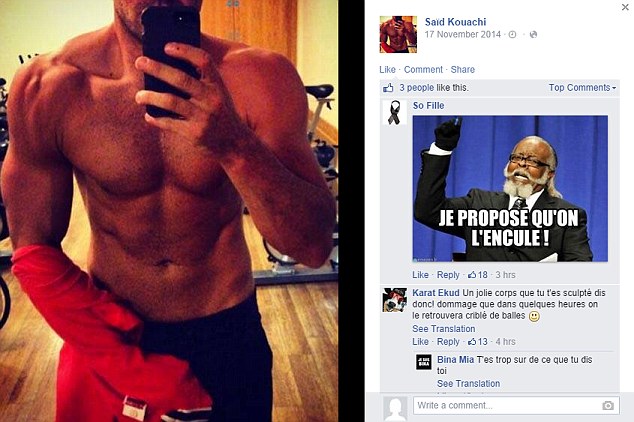
Task: Open the meme image in So Fille's comment
Action: (x=510, y=189)
